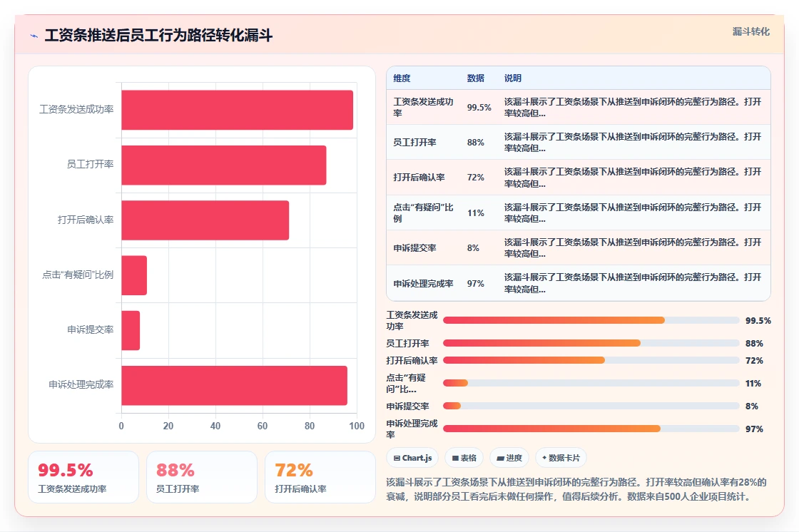Click the x-axis tick label 60
The width and height of the screenshot is (799, 532).
pos(263,426)
